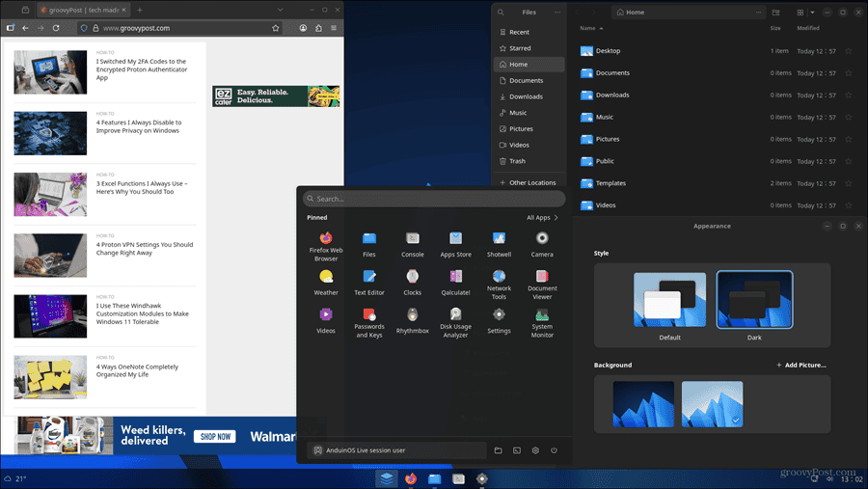Sort files by the Name column header
Viewport: 868px width, 489px height.
pyautogui.click(x=591, y=28)
